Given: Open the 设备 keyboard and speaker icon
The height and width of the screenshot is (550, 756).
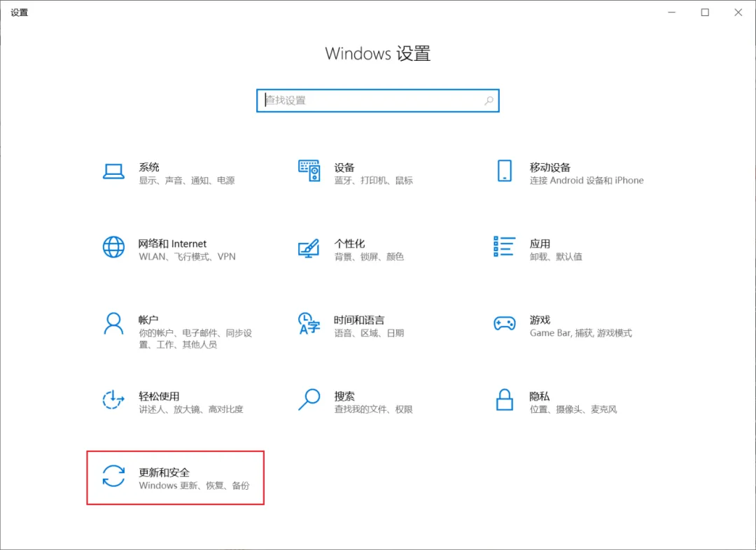Looking at the screenshot, I should coord(309,171).
